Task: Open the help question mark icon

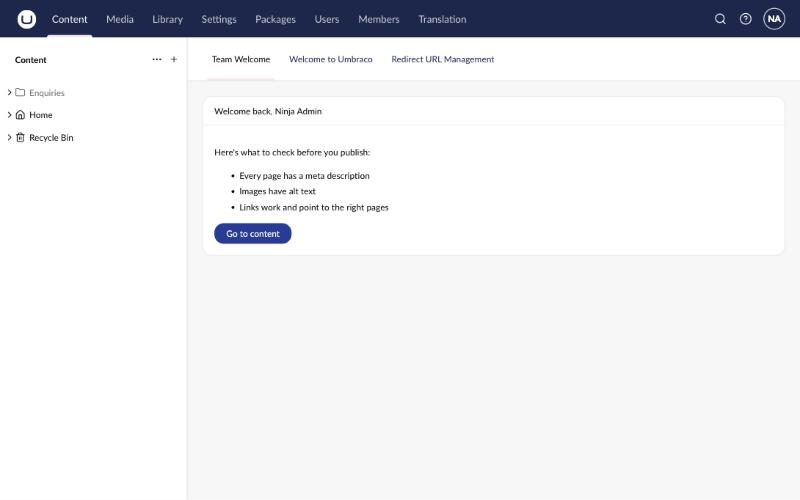Action: [x=745, y=19]
